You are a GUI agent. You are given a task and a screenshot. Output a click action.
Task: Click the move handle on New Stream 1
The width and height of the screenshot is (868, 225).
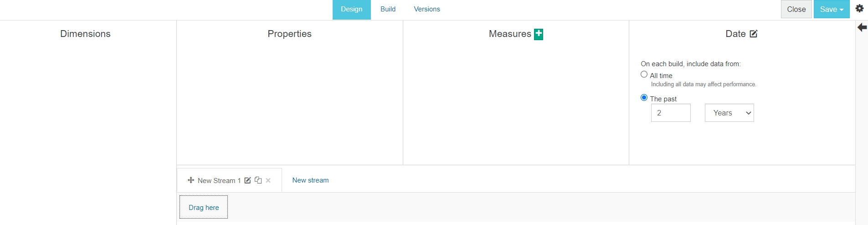point(191,180)
